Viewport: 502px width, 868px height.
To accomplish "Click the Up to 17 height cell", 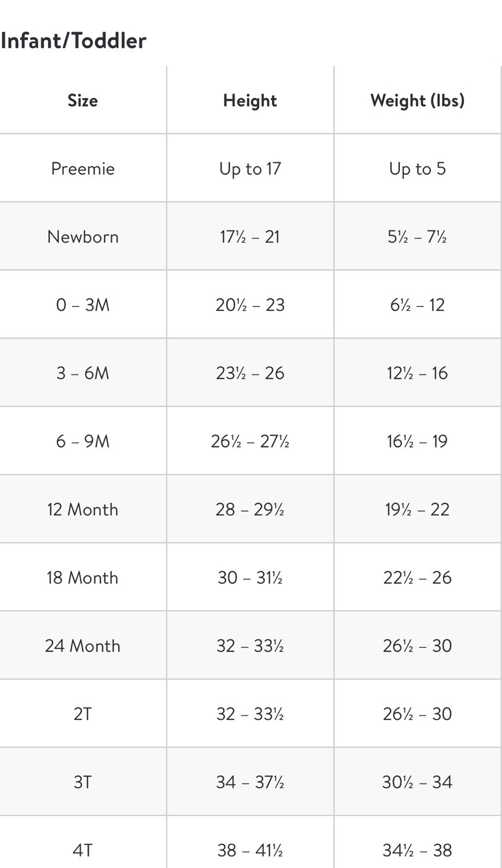I will [250, 168].
